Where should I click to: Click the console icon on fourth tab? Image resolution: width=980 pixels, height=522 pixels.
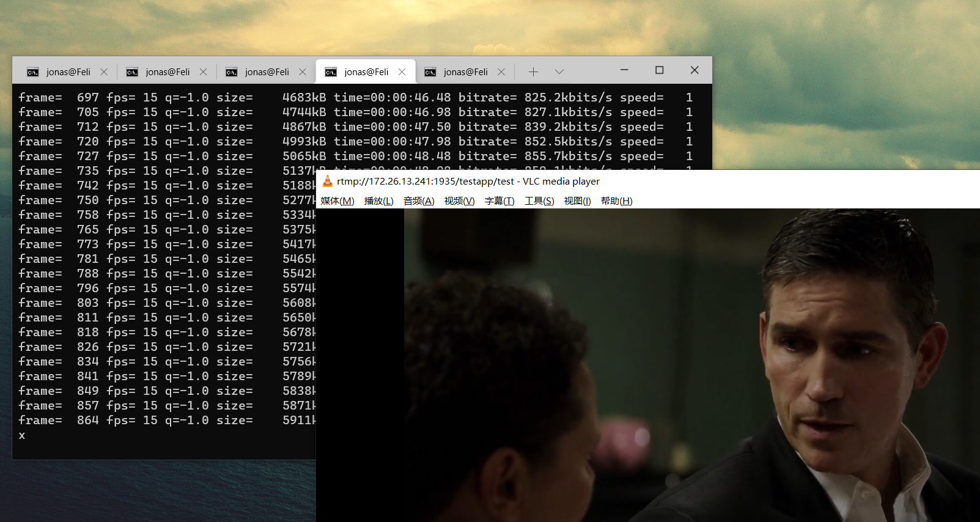(x=331, y=72)
